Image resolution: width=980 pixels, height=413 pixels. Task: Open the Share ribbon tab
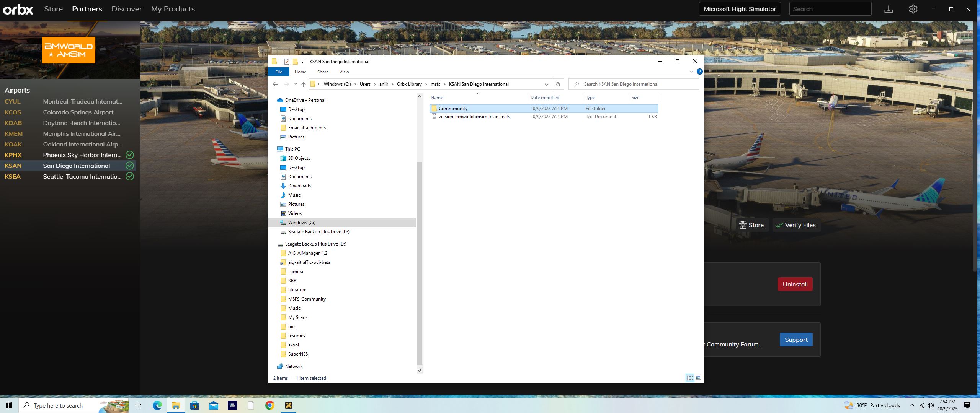pyautogui.click(x=323, y=72)
